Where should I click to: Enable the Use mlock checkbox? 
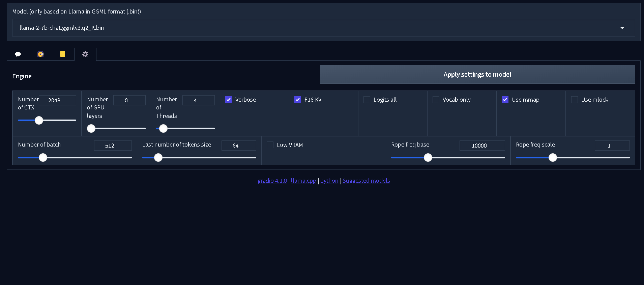click(x=575, y=100)
